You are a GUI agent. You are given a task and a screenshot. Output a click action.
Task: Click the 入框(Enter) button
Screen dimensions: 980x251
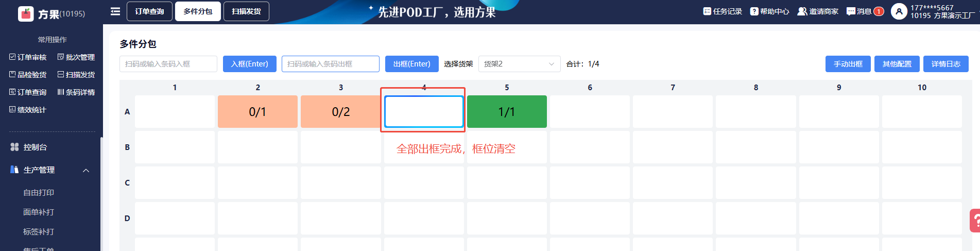pyautogui.click(x=250, y=64)
